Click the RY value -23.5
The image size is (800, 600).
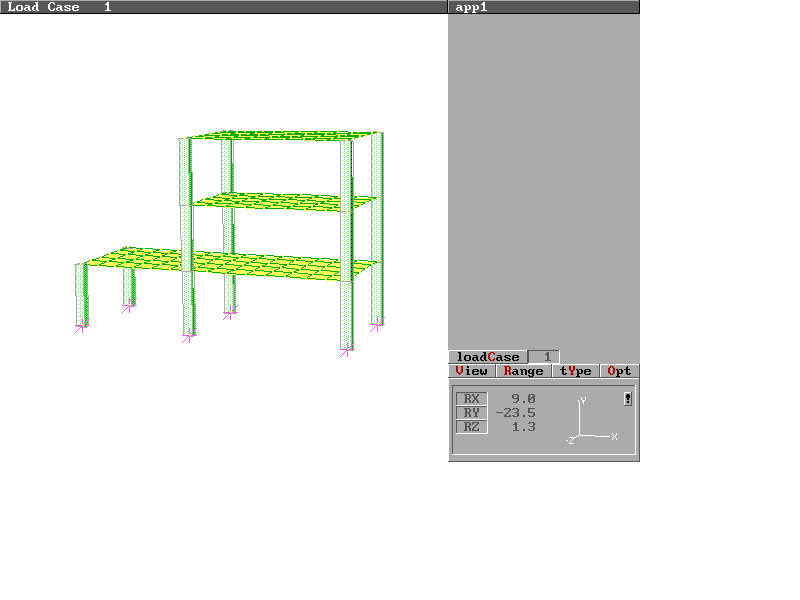516,413
